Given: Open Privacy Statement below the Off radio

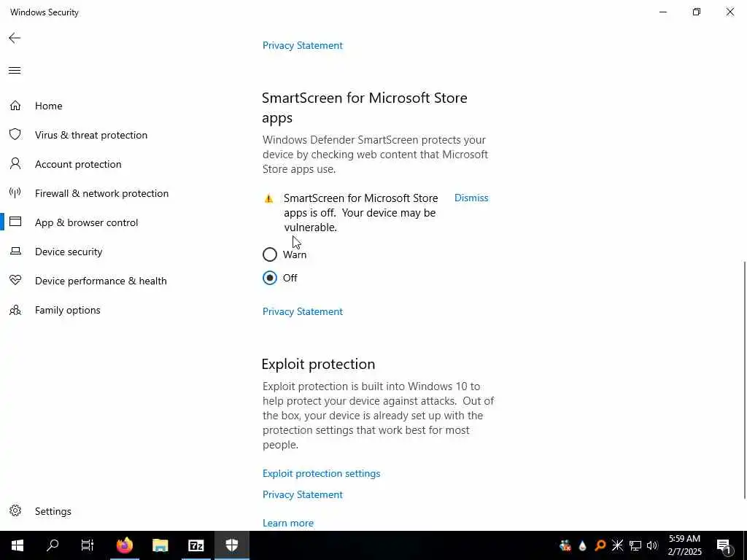Looking at the screenshot, I should tap(303, 311).
